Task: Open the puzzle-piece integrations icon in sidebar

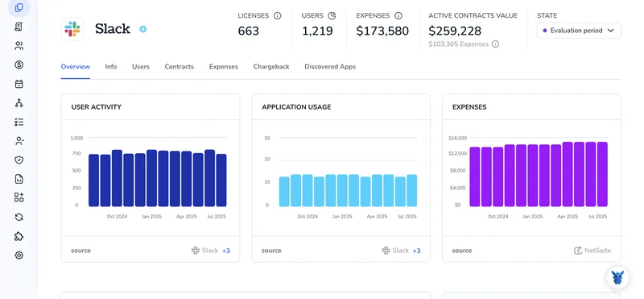Action: click(19, 236)
